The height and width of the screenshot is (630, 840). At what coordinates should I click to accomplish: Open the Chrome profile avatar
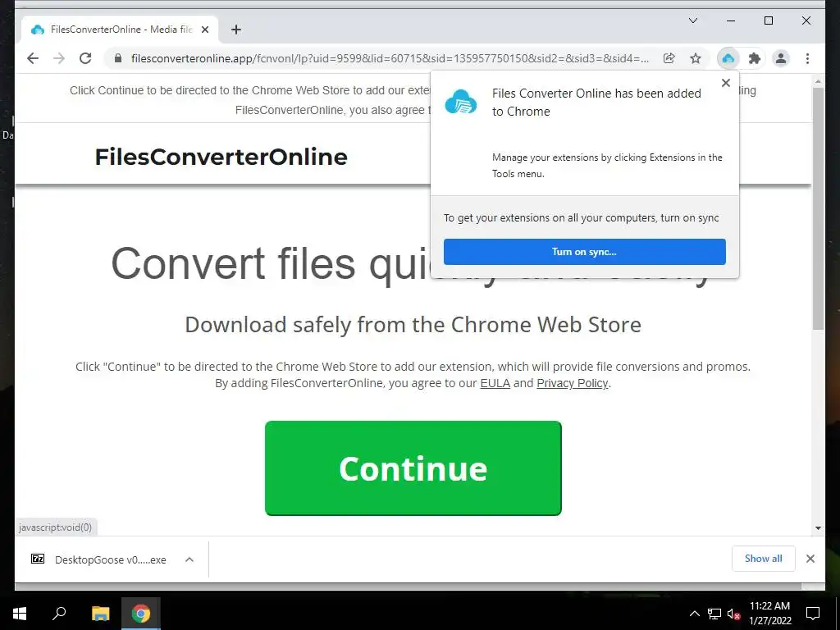pyautogui.click(x=781, y=58)
